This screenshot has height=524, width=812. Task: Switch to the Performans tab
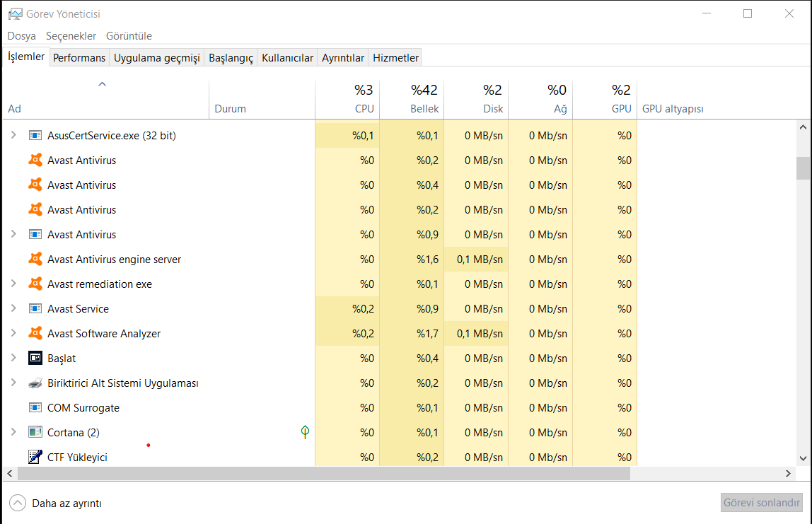coord(79,58)
